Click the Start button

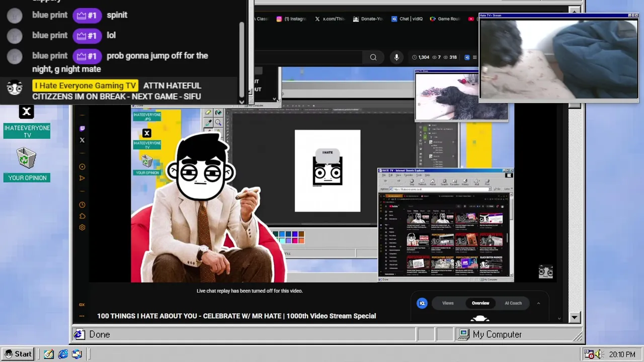point(18,354)
